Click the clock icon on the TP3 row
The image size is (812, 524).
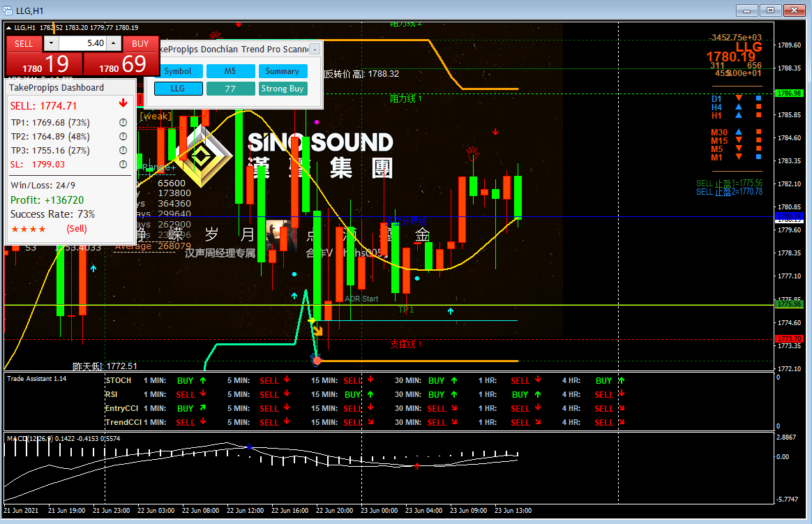click(x=123, y=151)
